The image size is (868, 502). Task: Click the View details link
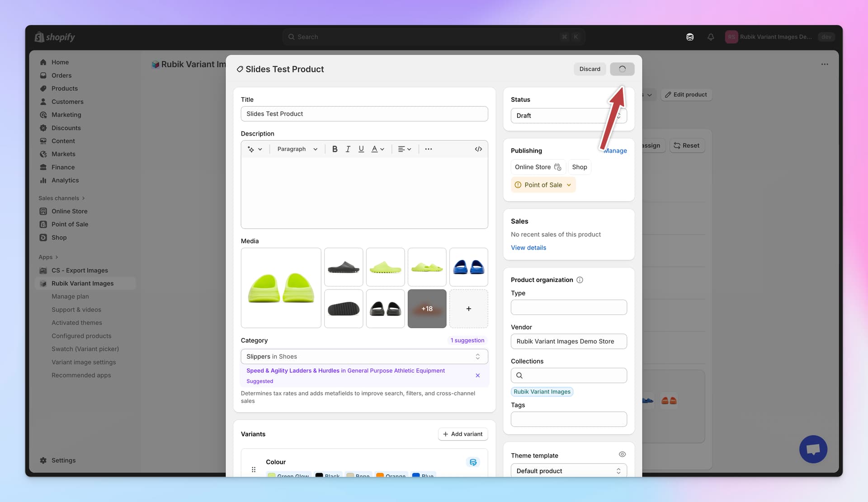point(528,248)
